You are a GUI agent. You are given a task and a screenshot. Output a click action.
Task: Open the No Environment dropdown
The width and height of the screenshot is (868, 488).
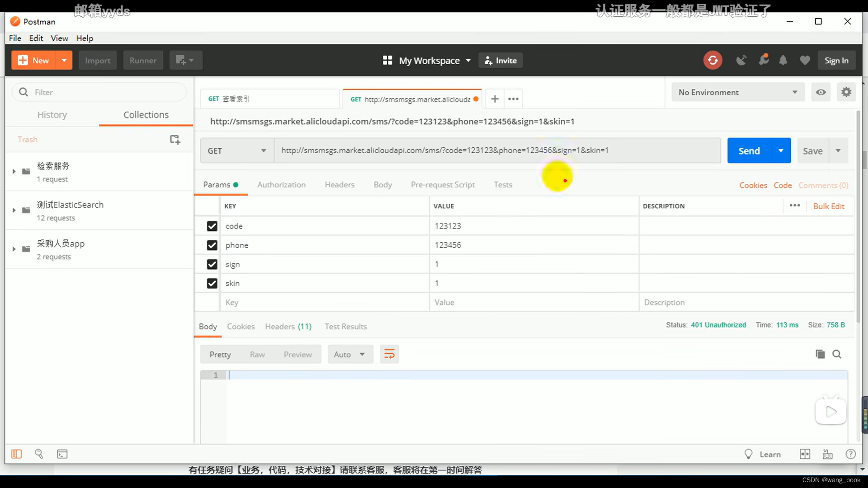(x=738, y=92)
